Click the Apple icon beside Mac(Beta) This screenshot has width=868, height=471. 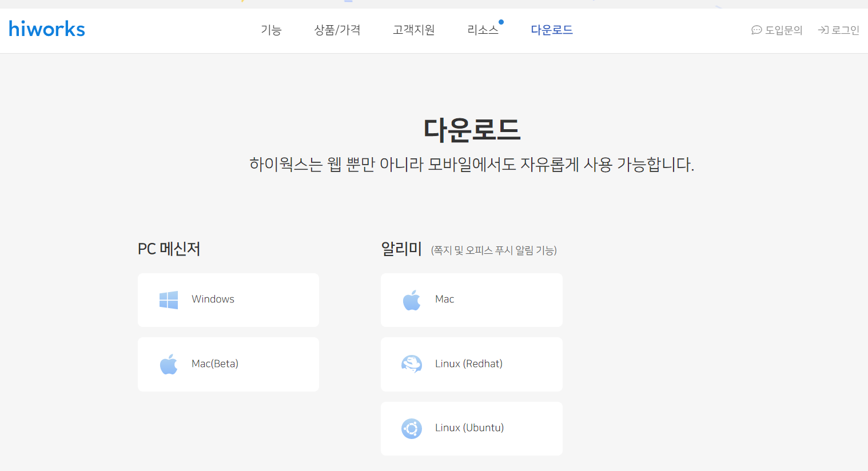tap(169, 364)
